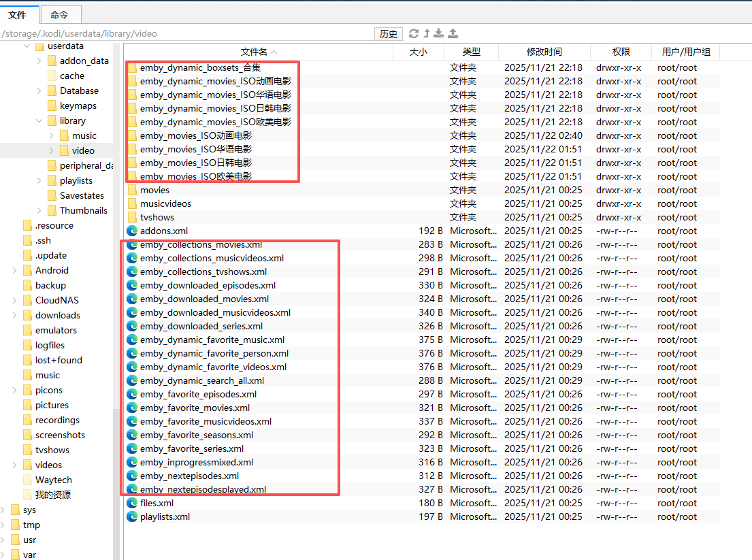The width and height of the screenshot is (752, 560).
Task: Click the download file icon
Action: coord(439,33)
